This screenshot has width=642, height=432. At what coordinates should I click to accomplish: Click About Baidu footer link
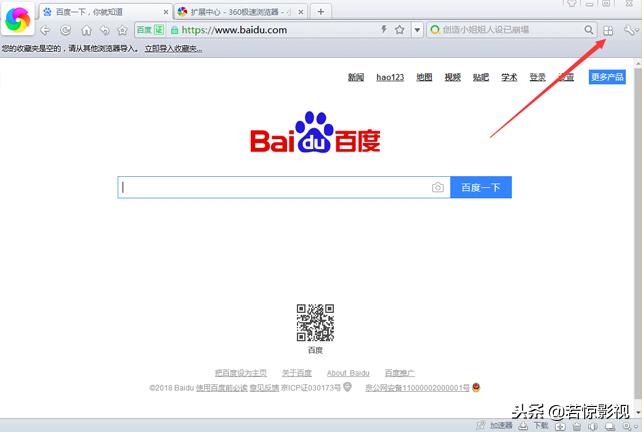tap(348, 373)
